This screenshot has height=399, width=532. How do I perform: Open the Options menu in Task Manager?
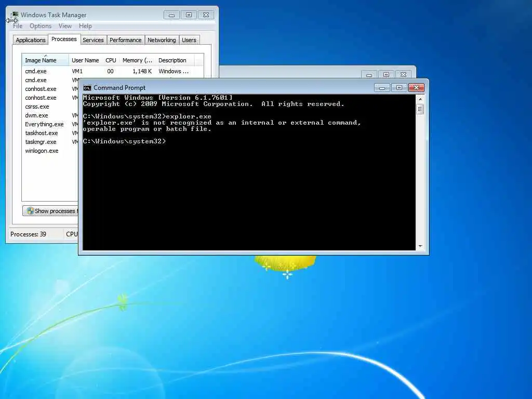point(41,26)
